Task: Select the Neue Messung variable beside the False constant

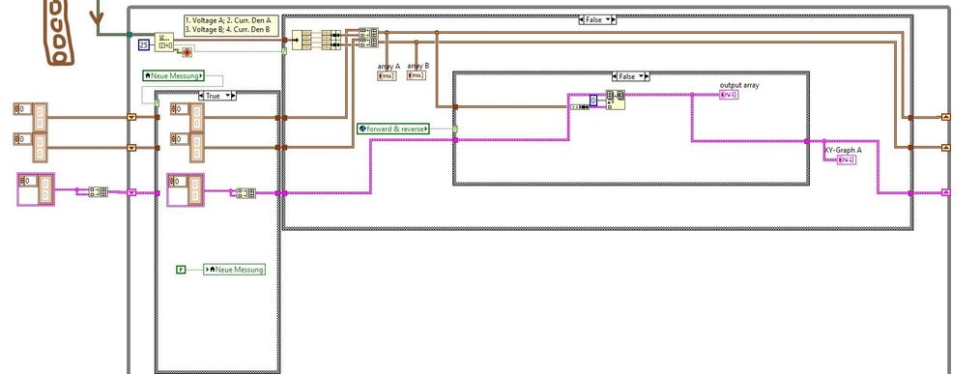Action: pos(235,270)
